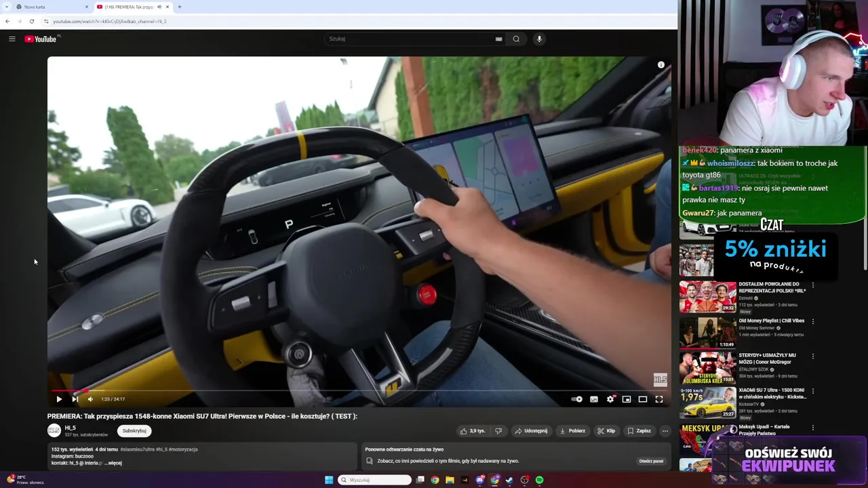Open Discord from the taskbar

480,480
